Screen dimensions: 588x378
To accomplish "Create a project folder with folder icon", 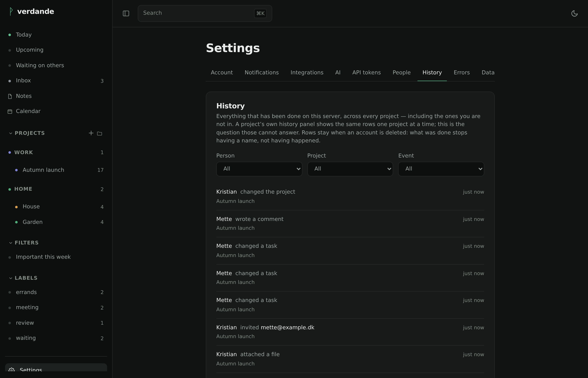I will (100, 134).
